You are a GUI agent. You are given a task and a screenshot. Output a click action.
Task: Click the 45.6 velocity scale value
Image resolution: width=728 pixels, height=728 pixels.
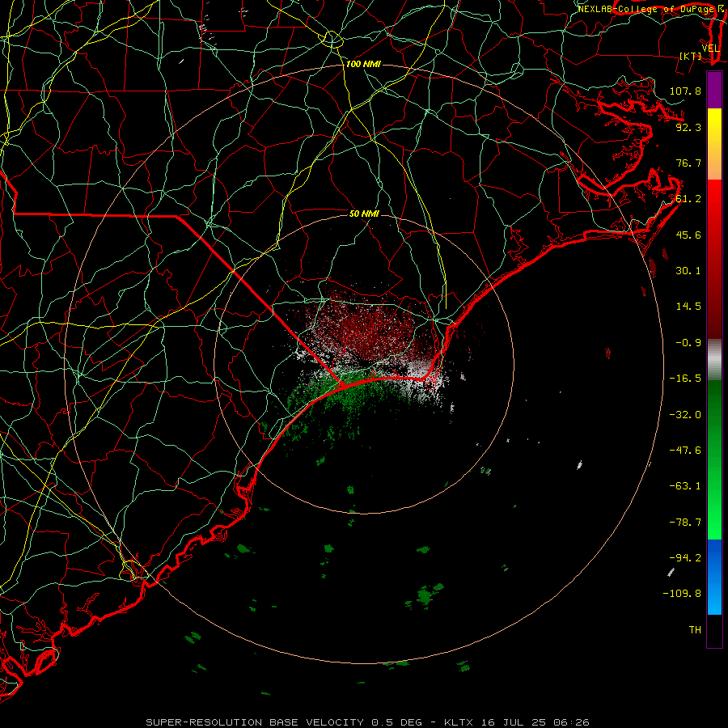click(x=688, y=235)
